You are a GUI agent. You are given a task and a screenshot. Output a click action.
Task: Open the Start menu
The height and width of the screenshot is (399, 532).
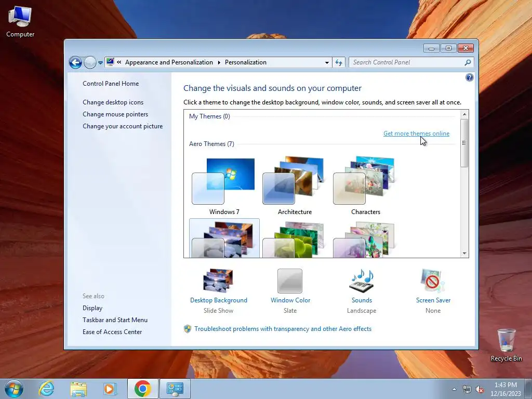(x=14, y=389)
